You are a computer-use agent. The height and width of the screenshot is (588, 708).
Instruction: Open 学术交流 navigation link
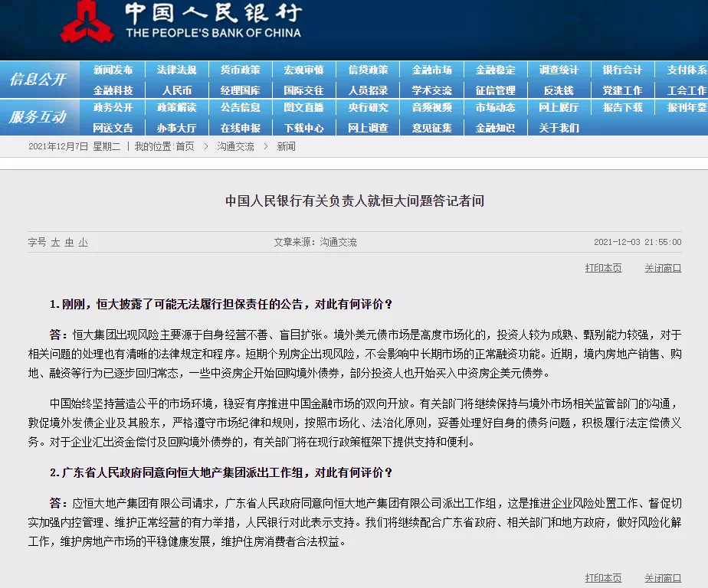pos(431,90)
